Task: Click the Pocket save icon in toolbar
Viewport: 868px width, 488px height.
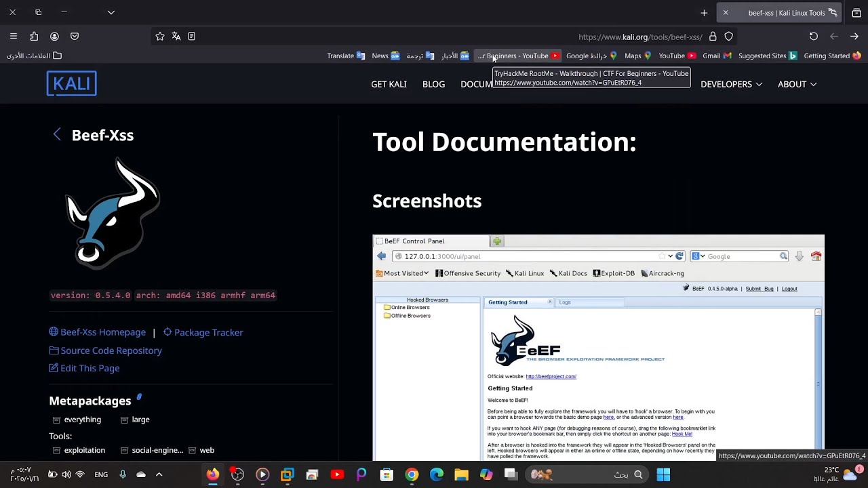Action: click(x=75, y=36)
